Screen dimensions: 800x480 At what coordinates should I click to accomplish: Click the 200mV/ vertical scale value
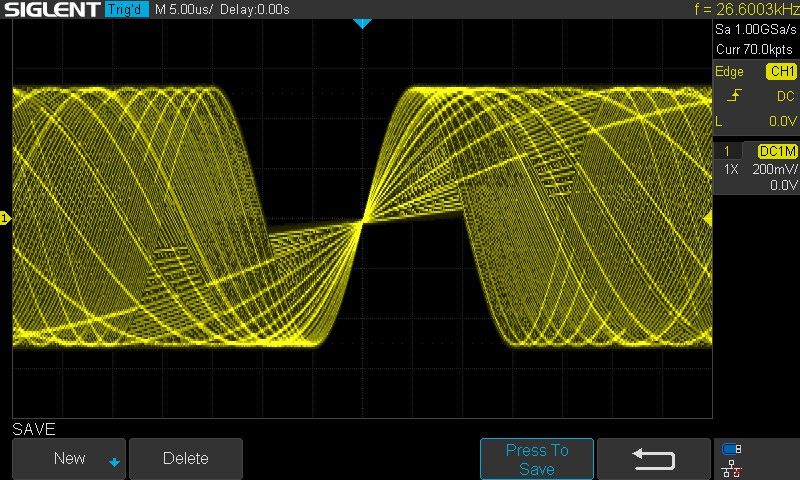pyautogui.click(x=774, y=169)
